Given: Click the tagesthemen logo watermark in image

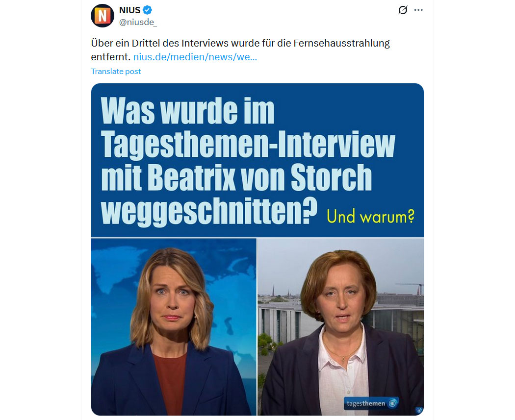Looking at the screenshot, I should [x=371, y=403].
